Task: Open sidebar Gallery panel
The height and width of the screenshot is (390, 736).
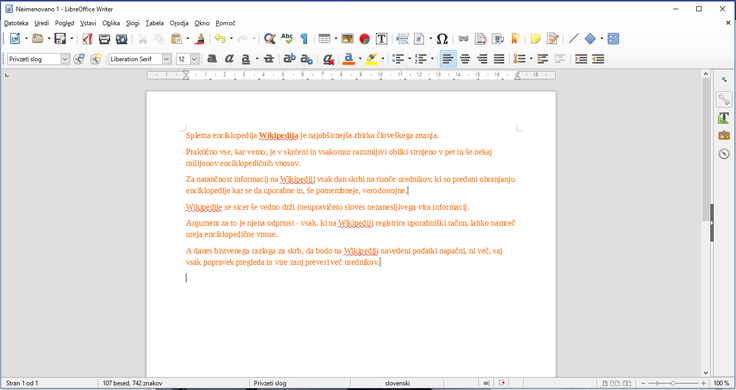Action: [x=724, y=135]
